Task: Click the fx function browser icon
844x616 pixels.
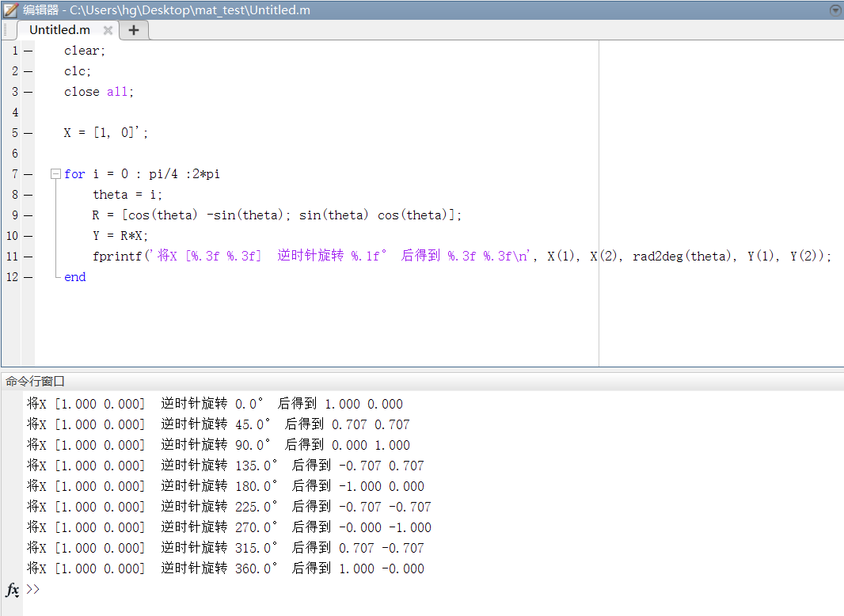Action: pos(12,590)
